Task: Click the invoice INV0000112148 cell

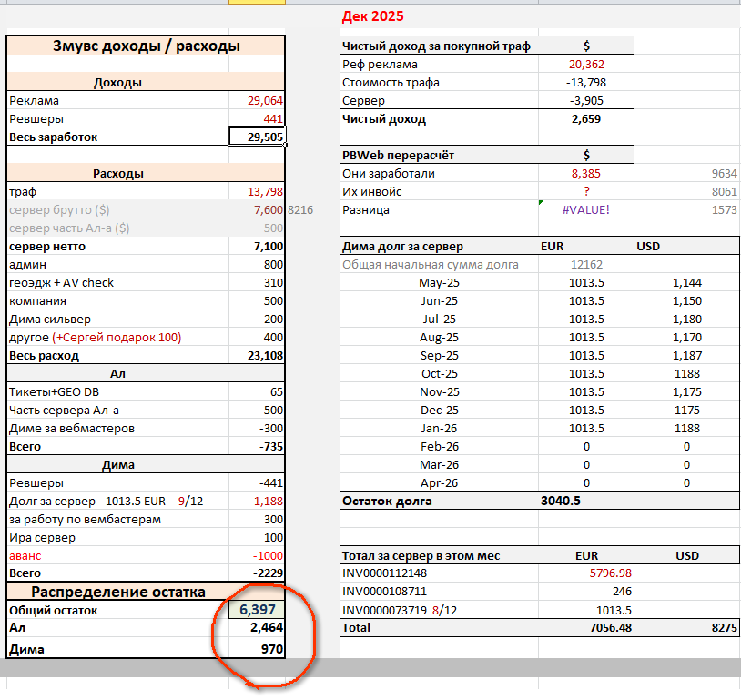Action: [385, 573]
